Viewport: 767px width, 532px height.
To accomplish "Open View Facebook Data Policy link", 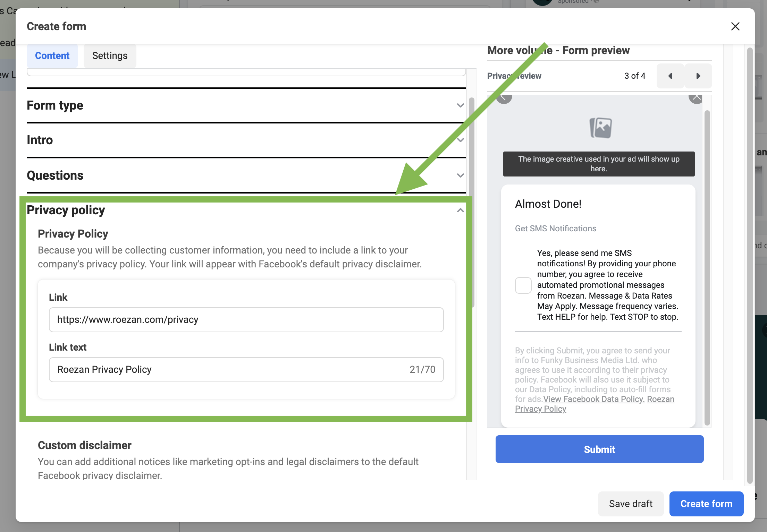I will (x=594, y=399).
